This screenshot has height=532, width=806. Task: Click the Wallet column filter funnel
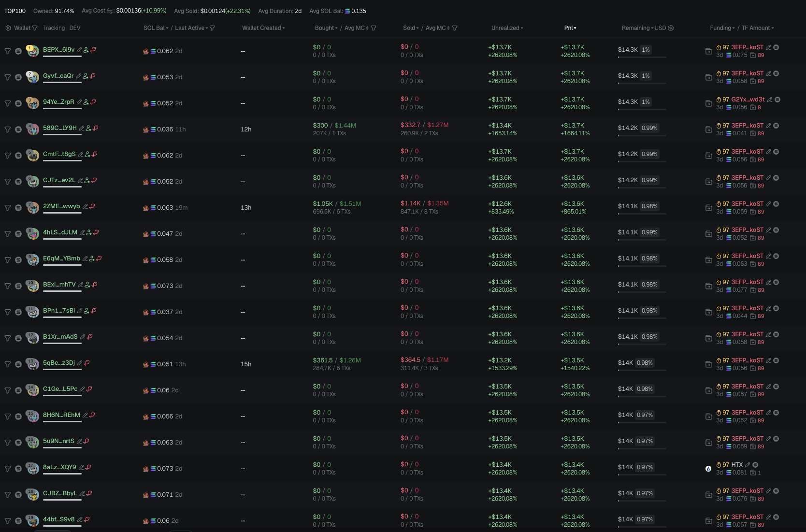coord(35,28)
